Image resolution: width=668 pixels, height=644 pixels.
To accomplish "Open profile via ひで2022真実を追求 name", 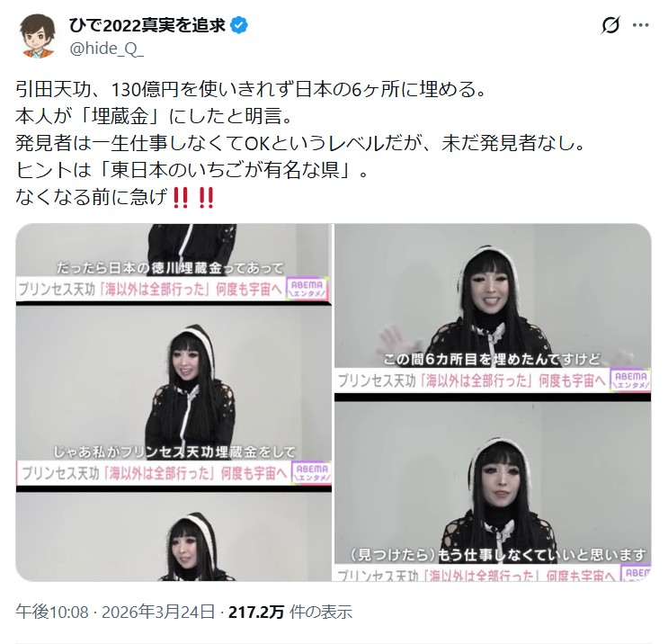I will coord(147,25).
